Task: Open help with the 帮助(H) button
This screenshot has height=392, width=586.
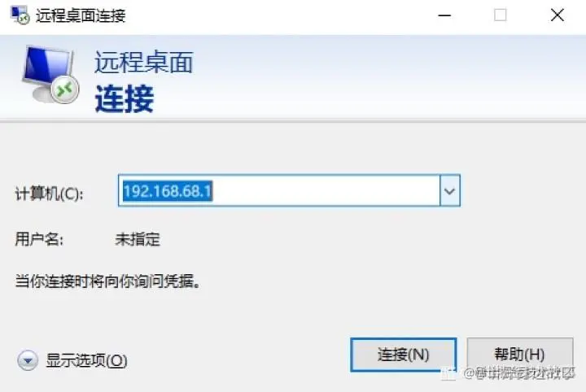Action: coord(520,355)
